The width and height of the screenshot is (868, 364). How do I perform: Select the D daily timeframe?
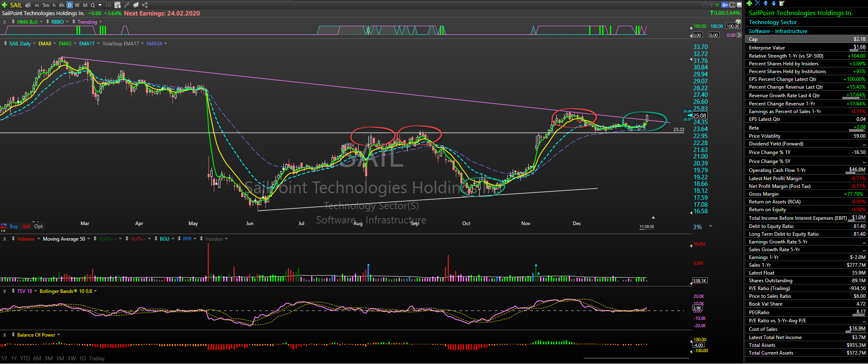(x=70, y=5)
